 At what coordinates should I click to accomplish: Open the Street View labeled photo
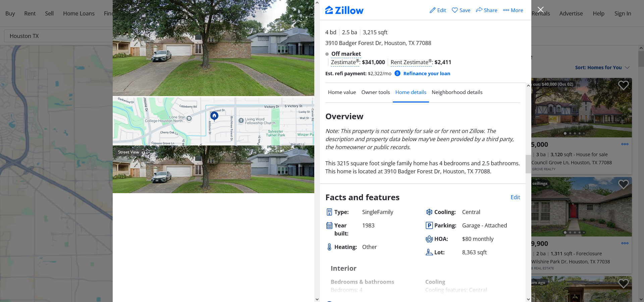213,169
